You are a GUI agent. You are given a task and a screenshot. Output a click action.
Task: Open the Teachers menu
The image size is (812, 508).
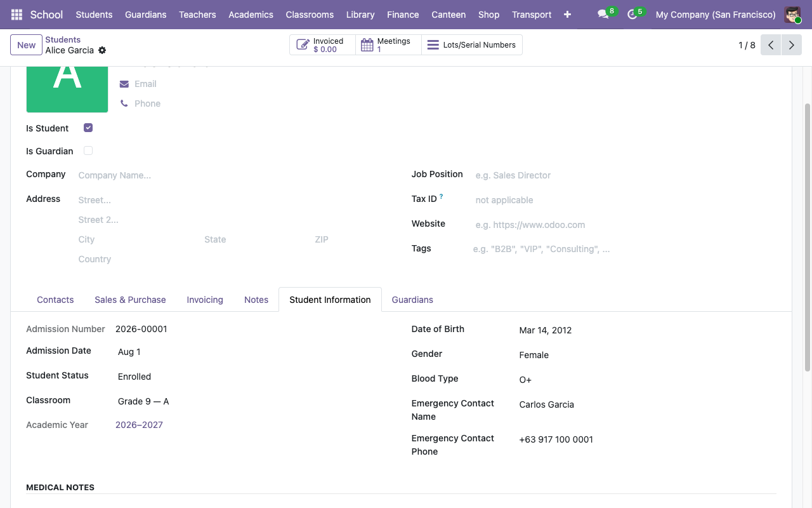[x=197, y=15]
